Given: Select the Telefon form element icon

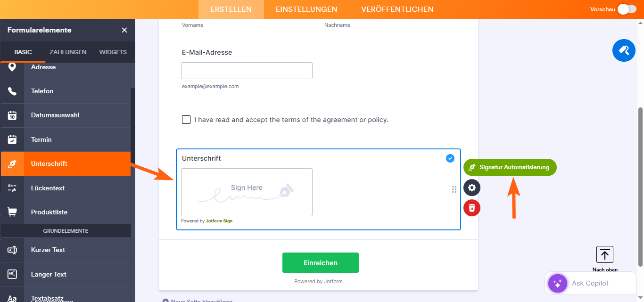Looking at the screenshot, I should pos(12,91).
